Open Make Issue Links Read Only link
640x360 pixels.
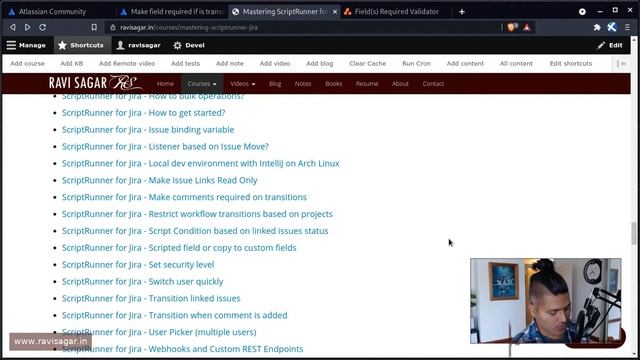(x=160, y=180)
